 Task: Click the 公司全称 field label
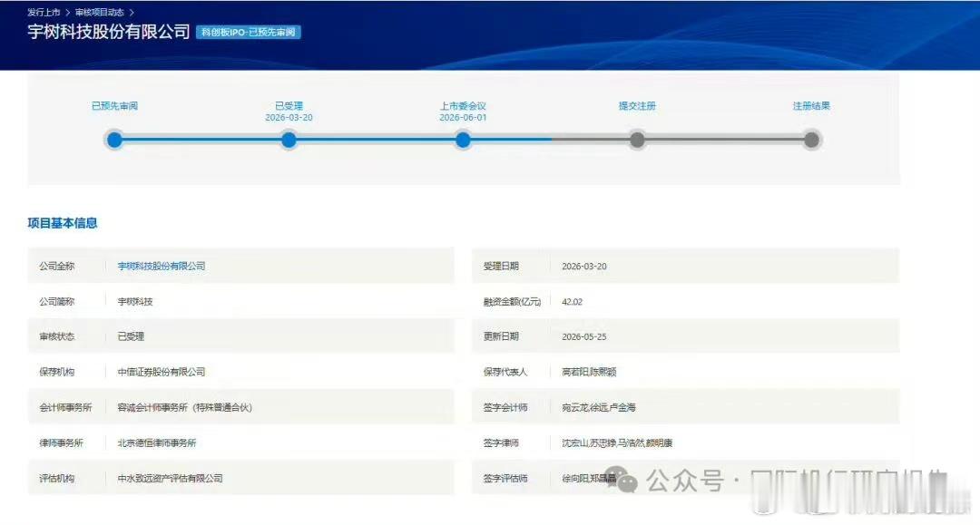point(57,266)
